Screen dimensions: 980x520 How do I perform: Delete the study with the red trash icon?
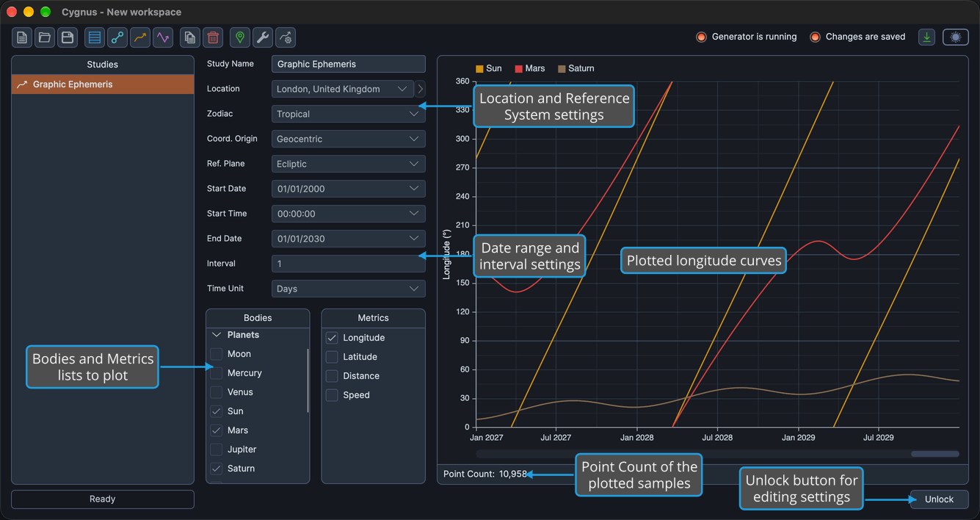point(213,37)
